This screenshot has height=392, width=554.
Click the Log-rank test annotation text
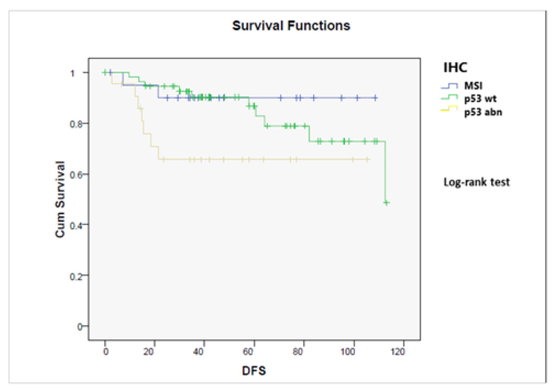click(476, 182)
